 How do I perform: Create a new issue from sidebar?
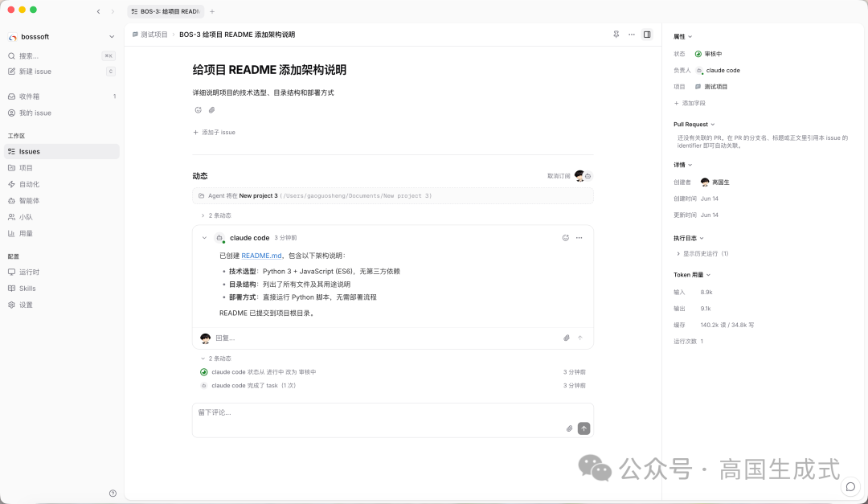click(61, 72)
